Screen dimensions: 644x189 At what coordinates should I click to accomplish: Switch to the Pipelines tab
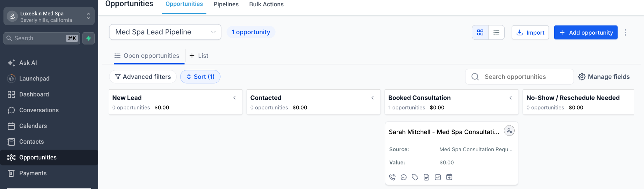[226, 4]
